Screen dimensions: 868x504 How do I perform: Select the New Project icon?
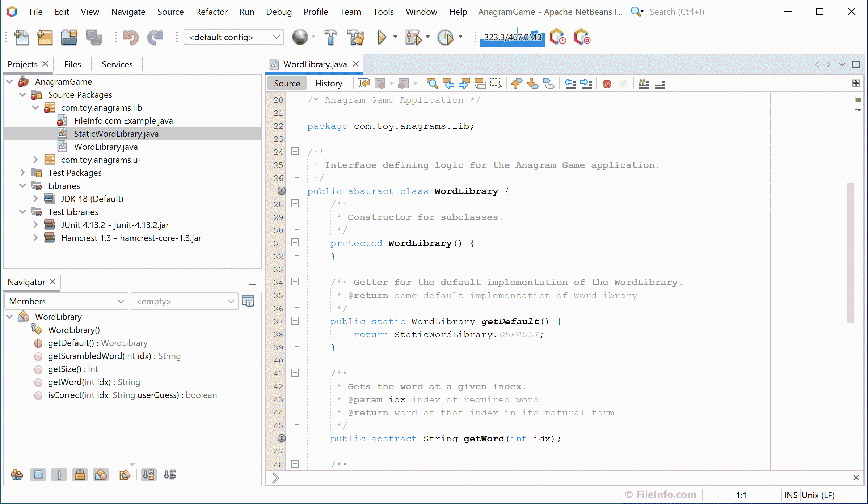click(45, 37)
